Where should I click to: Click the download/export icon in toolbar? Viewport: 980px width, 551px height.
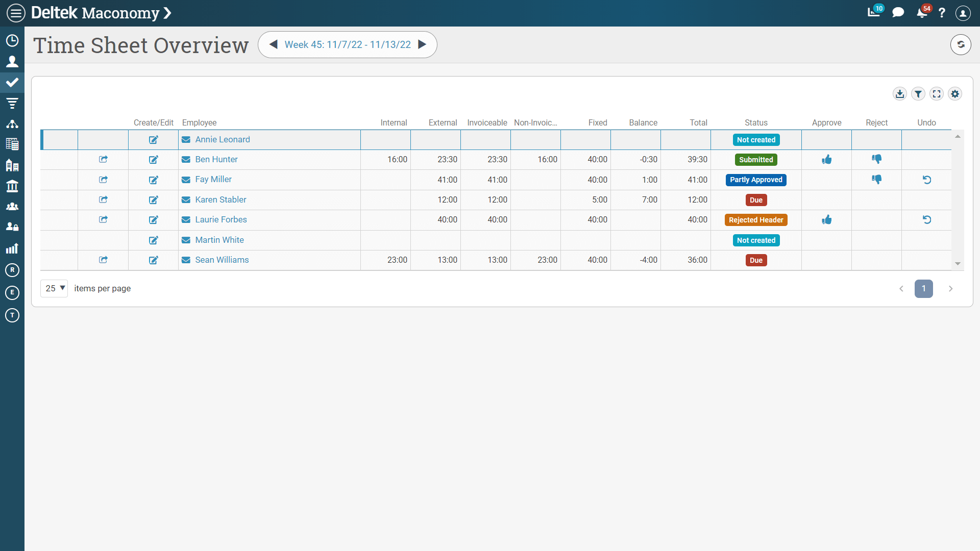pyautogui.click(x=899, y=93)
